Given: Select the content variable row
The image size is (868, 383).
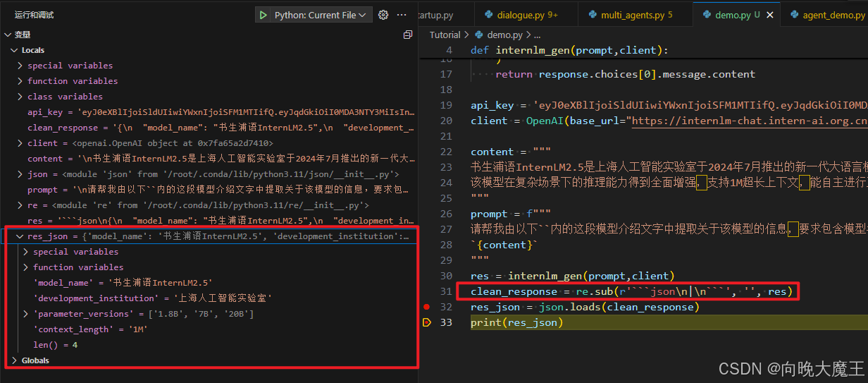Looking at the screenshot, I should click(x=209, y=159).
